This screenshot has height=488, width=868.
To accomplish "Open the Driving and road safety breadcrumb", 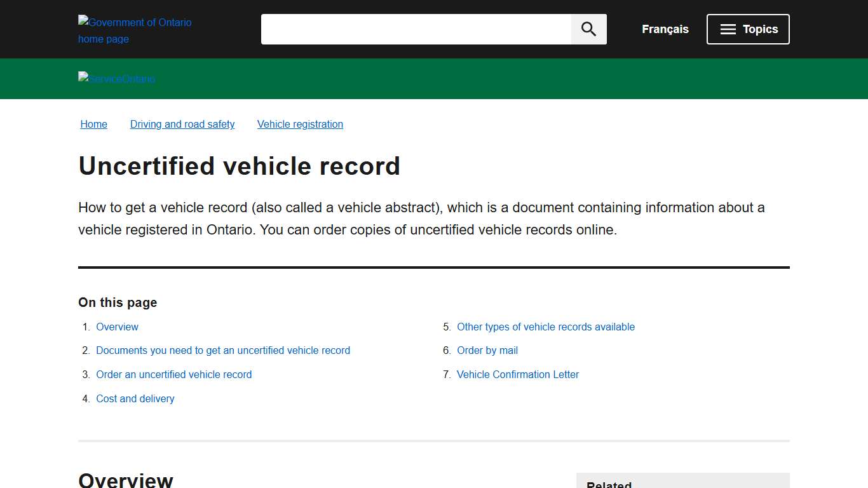I will pyautogui.click(x=182, y=124).
